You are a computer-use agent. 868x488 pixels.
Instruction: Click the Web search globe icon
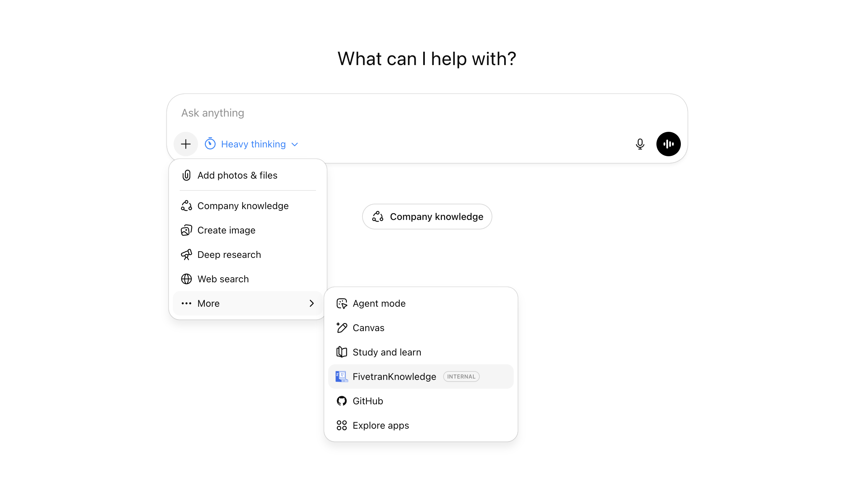click(186, 279)
